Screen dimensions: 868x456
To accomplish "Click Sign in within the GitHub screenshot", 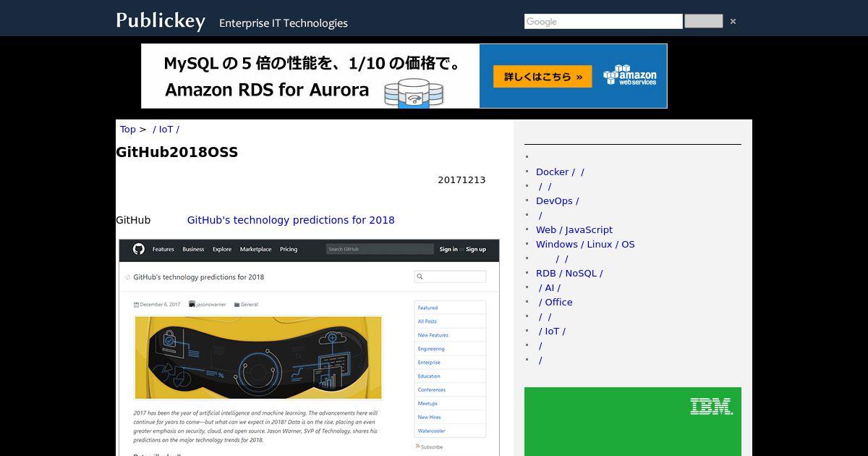I will pyautogui.click(x=448, y=249).
